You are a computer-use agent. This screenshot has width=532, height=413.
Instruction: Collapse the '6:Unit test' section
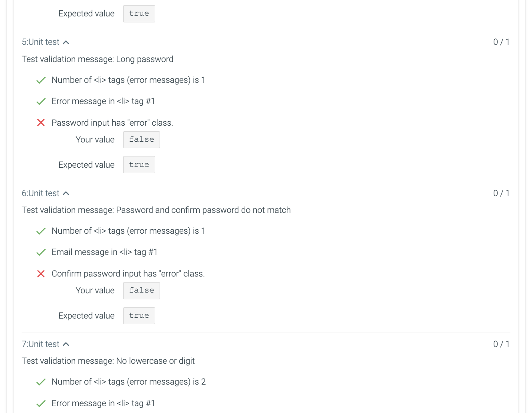point(66,193)
